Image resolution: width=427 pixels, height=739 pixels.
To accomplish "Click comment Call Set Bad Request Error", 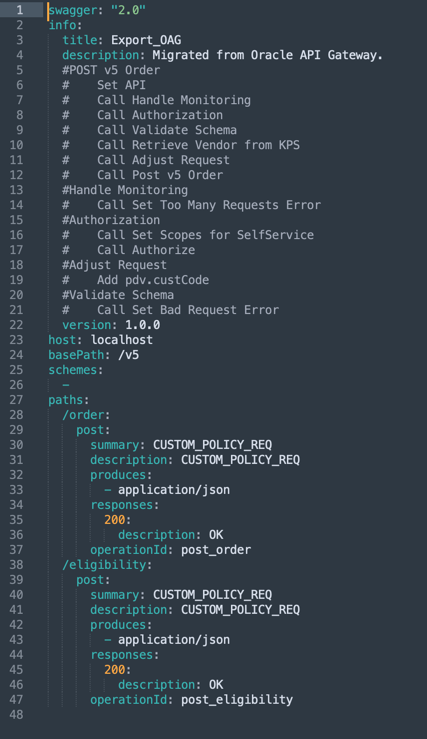I will (188, 310).
